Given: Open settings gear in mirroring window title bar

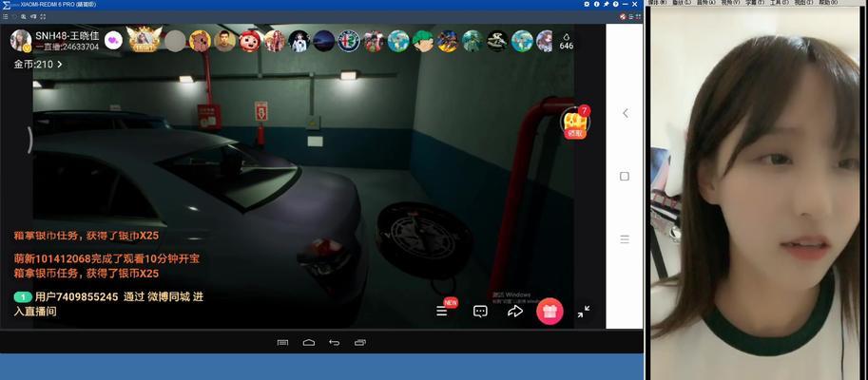Looking at the screenshot, I should pyautogui.click(x=587, y=5).
